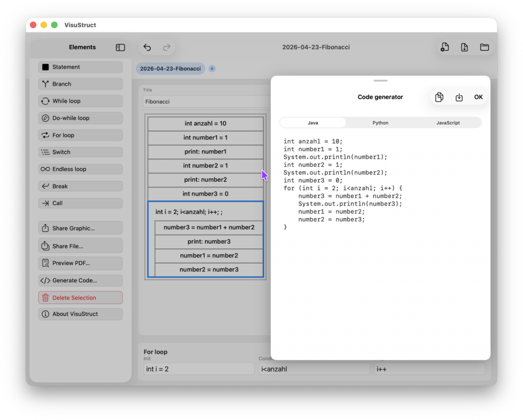Click the import document icon
Viewport: 523px width, 420px height.
(464, 48)
